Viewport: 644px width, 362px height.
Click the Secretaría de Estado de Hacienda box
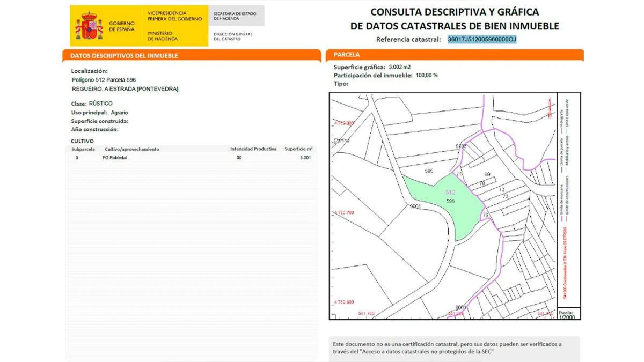[x=235, y=16]
